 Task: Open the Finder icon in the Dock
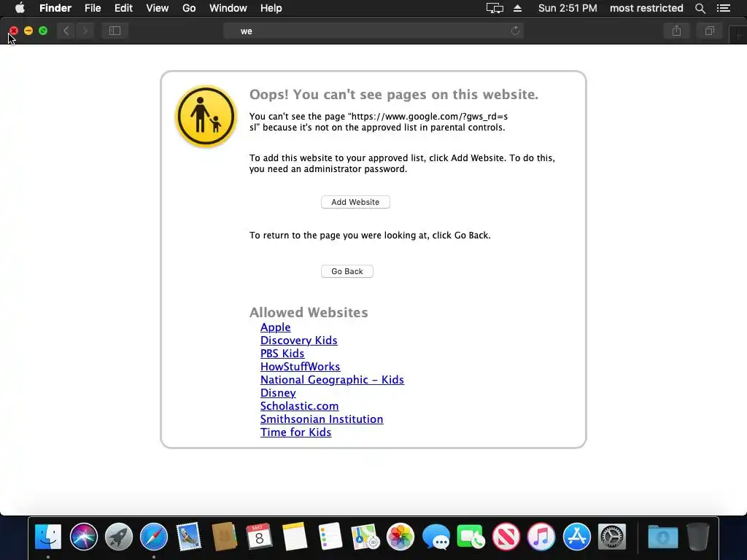click(x=48, y=537)
